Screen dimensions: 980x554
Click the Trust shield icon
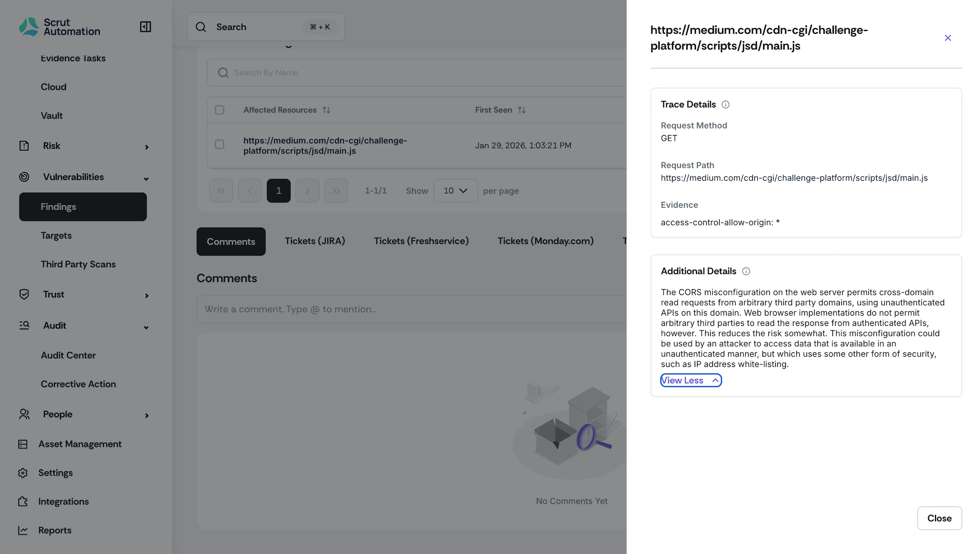[x=24, y=294]
